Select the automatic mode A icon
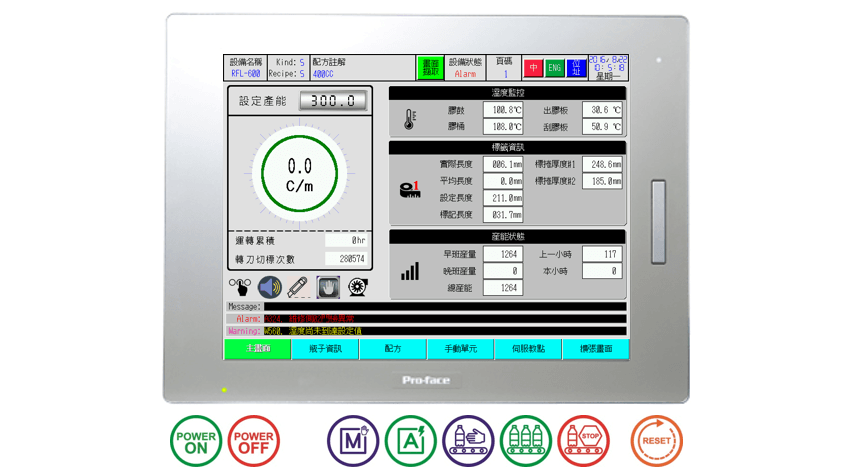 point(411,441)
